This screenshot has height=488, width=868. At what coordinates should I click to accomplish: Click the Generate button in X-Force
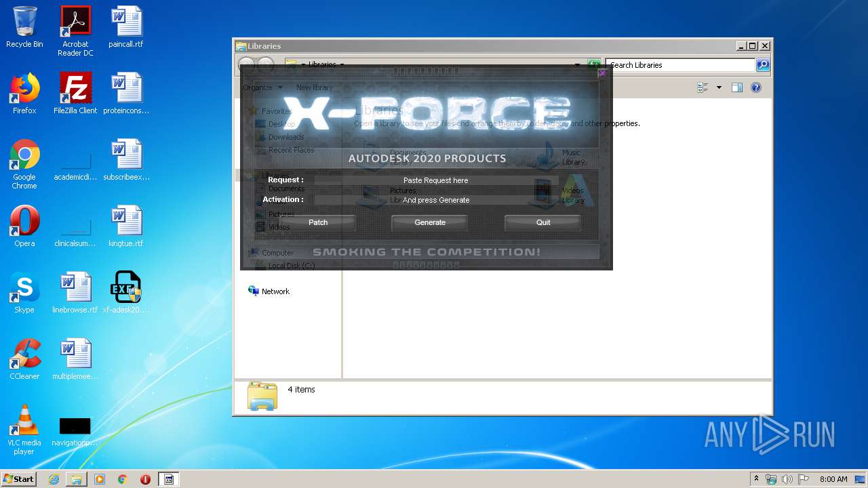[x=430, y=222]
